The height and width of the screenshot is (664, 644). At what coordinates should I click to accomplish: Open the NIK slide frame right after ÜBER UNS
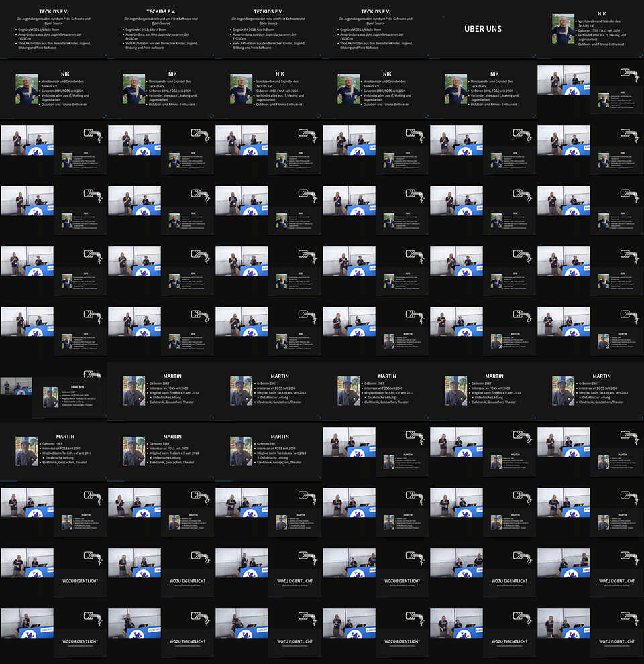(x=590, y=30)
